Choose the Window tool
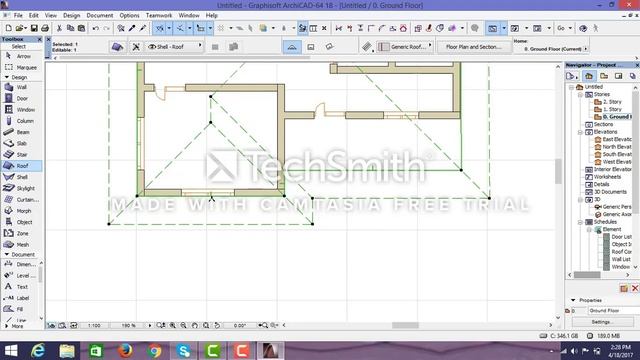 point(20,109)
